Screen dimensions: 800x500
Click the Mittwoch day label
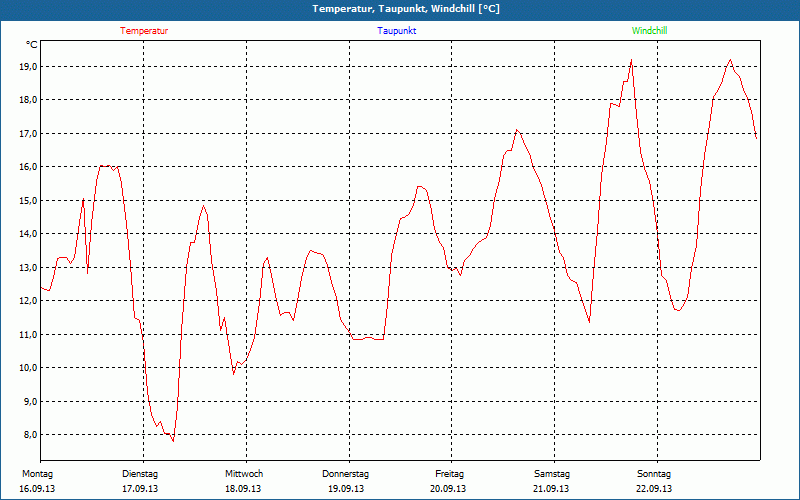click(x=244, y=474)
